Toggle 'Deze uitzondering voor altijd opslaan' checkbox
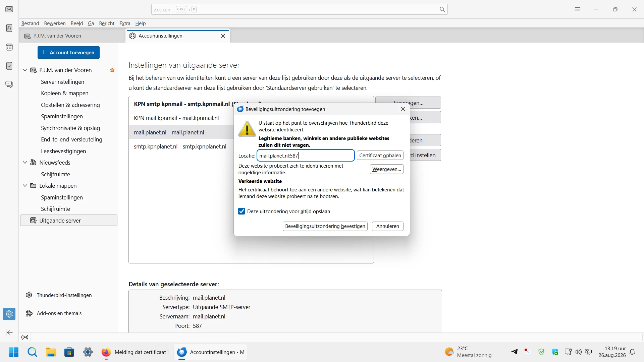 [x=241, y=211]
